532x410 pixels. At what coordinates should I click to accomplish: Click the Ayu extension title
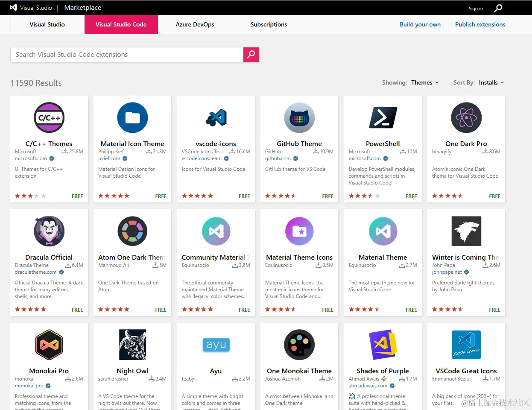[216, 371]
